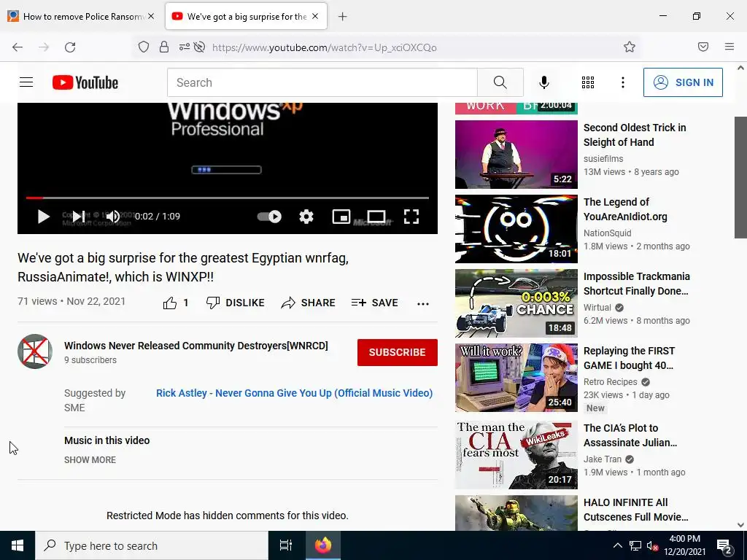Image resolution: width=747 pixels, height=560 pixels.
Task: Open video player settings gear
Action: tap(306, 217)
